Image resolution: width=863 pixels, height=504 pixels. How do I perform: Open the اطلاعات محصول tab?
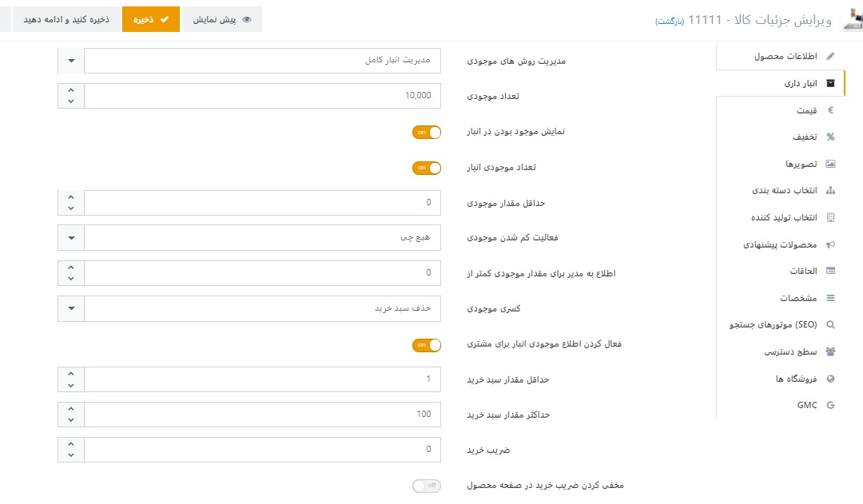[781, 56]
